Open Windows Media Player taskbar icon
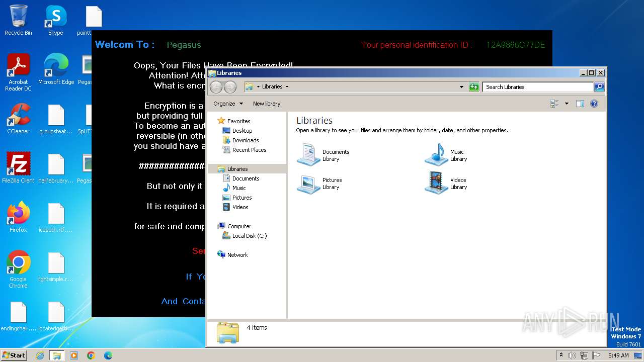The image size is (644, 362). [74, 355]
